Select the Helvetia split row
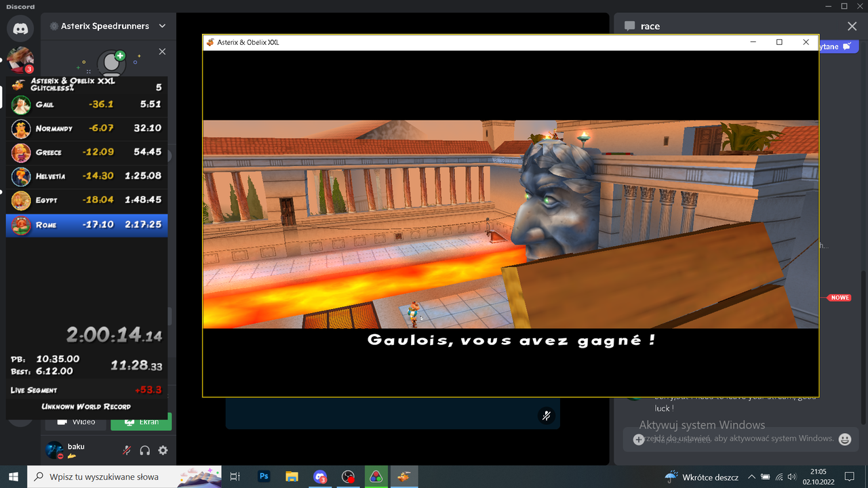Screen dimensions: 868x488 click(x=87, y=176)
